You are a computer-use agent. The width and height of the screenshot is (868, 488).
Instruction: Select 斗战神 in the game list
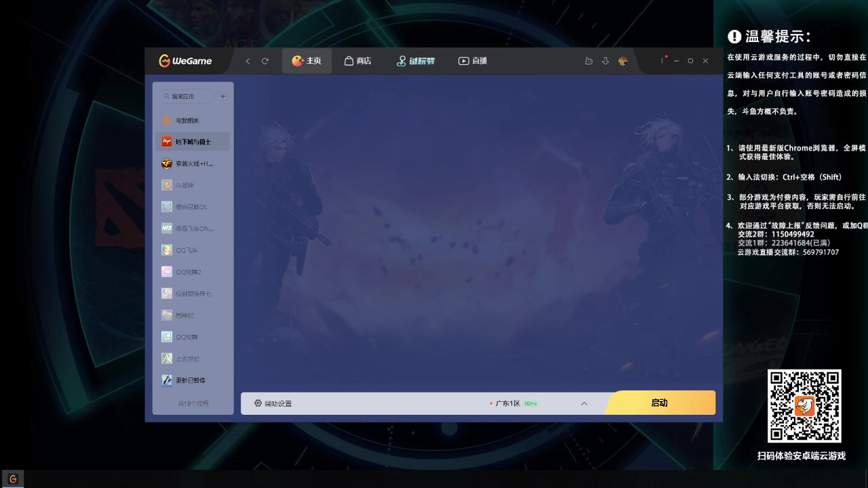pyautogui.click(x=193, y=185)
